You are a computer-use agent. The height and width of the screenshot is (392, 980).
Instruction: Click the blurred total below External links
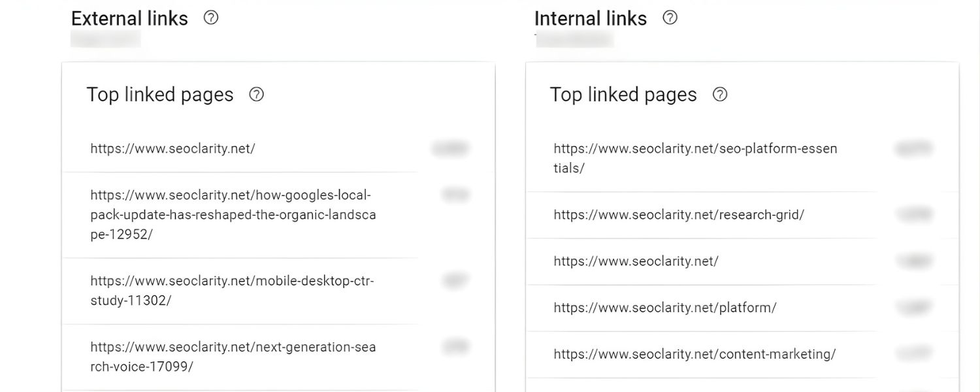105,39
